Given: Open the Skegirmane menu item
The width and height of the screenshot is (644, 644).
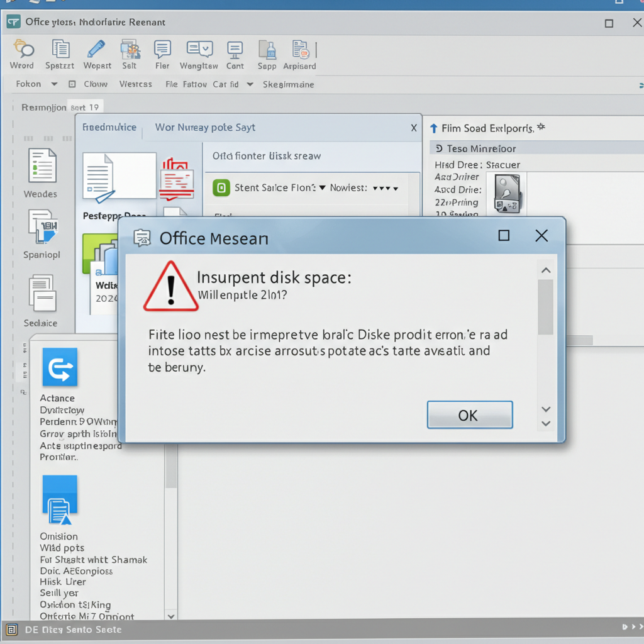Looking at the screenshot, I should tap(288, 84).
